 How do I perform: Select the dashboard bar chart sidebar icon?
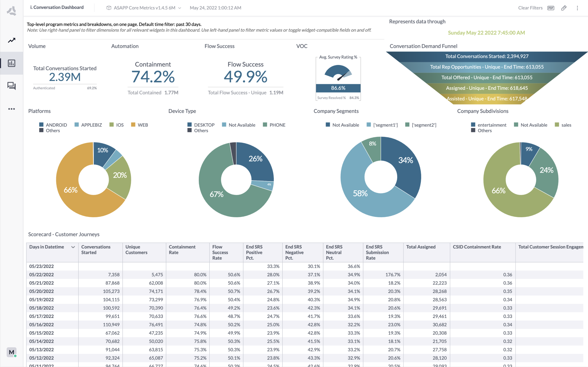pyautogui.click(x=12, y=63)
